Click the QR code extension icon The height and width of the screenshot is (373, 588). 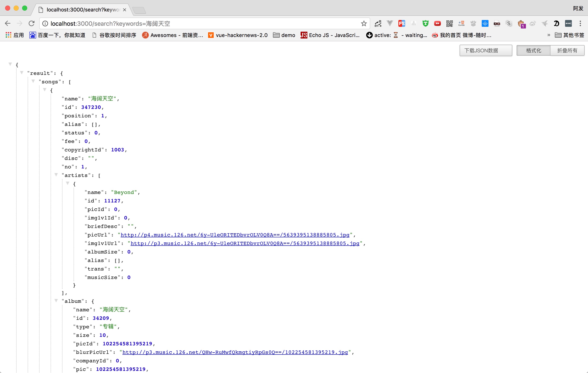(x=449, y=23)
